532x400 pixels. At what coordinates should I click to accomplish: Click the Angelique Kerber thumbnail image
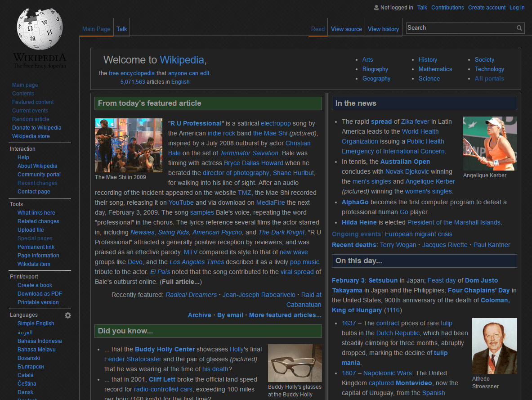pos(490,143)
